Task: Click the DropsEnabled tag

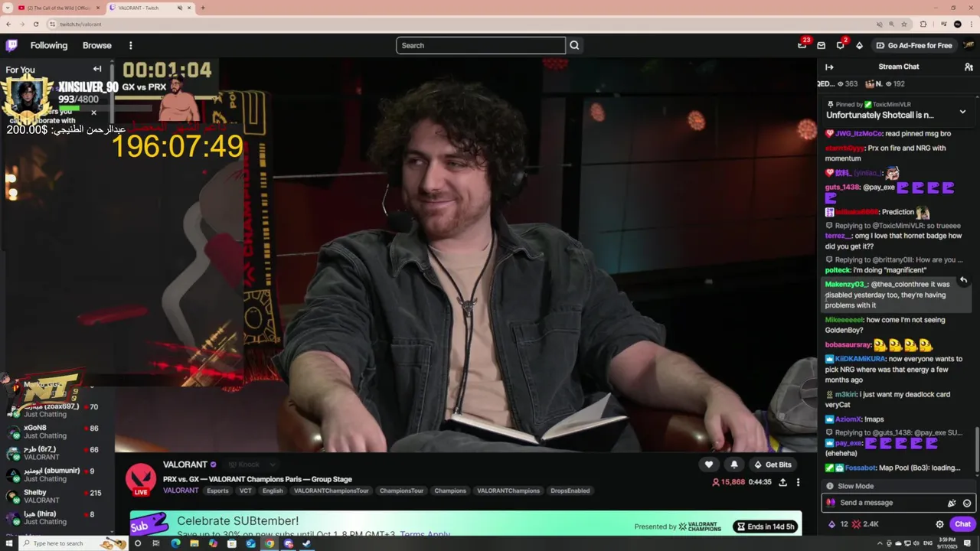Action: click(x=570, y=491)
